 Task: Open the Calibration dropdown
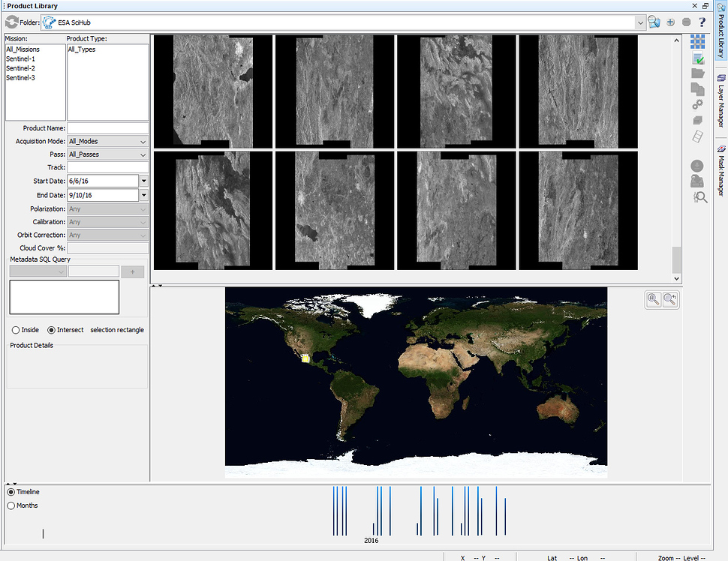143,222
